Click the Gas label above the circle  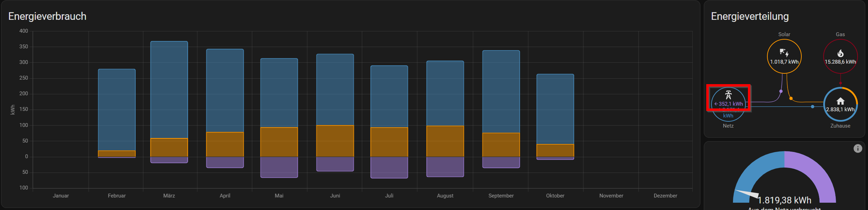pyautogui.click(x=840, y=34)
